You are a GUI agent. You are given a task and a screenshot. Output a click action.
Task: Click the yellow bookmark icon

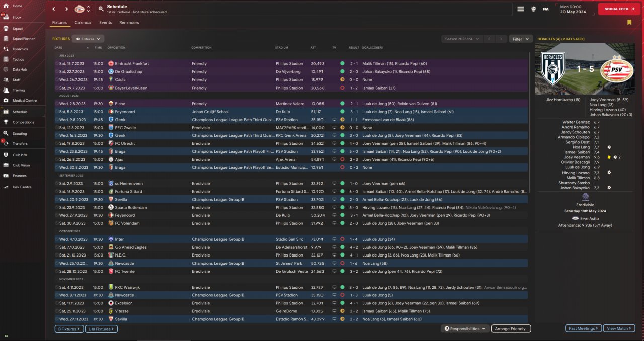(629, 22)
